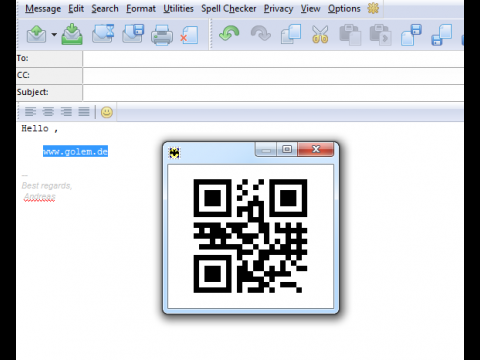Open the Privacy menu
The height and width of the screenshot is (360, 480).
pos(278,9)
